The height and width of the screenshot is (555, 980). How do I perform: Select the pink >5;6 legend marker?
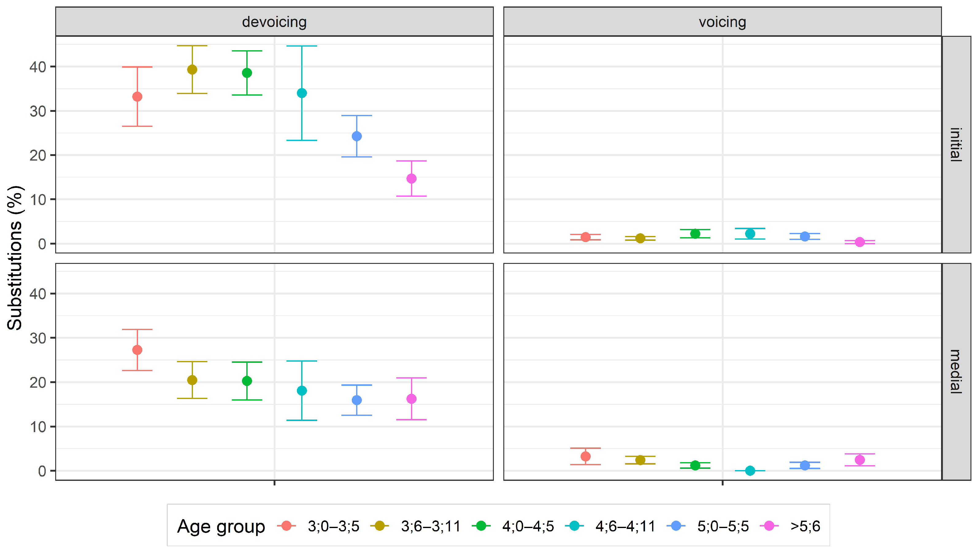click(769, 526)
